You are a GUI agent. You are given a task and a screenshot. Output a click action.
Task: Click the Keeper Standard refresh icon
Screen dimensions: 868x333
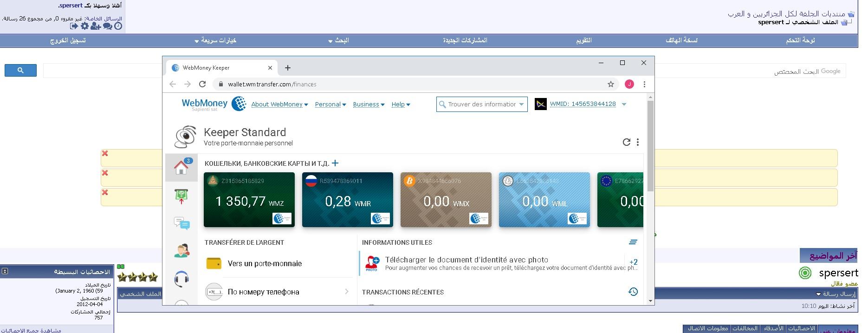[626, 142]
